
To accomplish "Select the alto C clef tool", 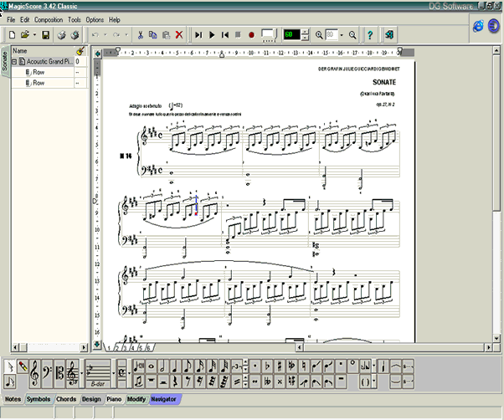I will [59, 374].
